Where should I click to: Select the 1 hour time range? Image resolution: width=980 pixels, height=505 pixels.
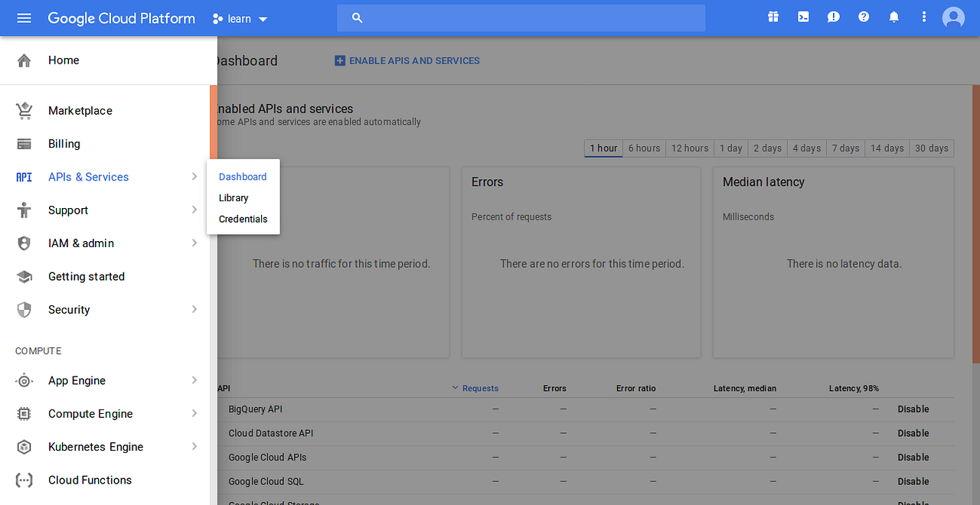(x=603, y=148)
